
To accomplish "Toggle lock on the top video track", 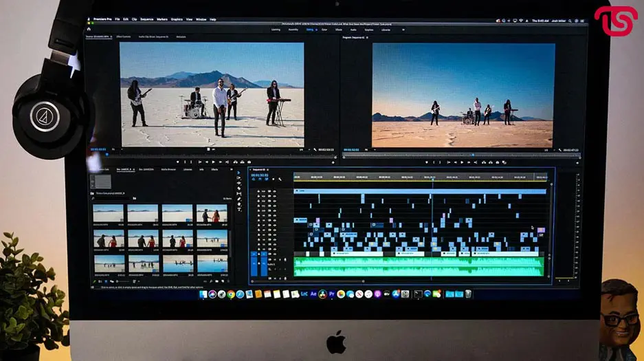I will tap(259, 193).
